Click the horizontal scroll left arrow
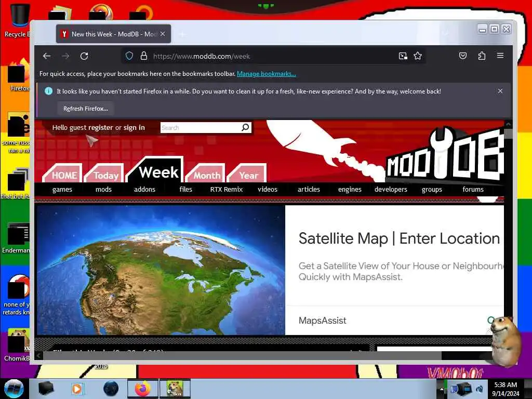 pos(38,355)
